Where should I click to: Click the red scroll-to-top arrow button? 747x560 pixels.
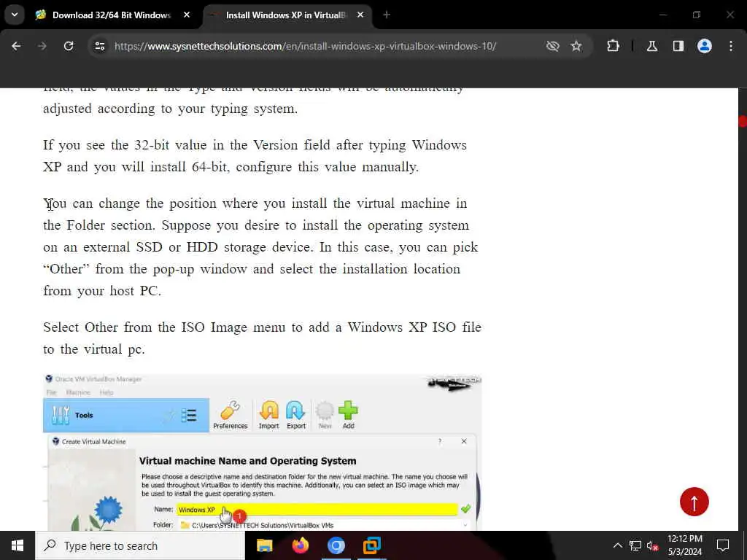click(x=694, y=502)
